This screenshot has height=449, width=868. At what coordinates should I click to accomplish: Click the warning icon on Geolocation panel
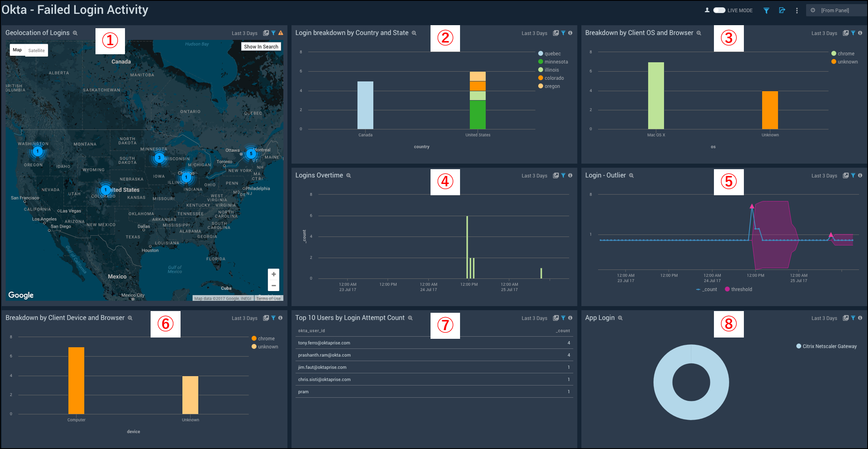click(281, 33)
